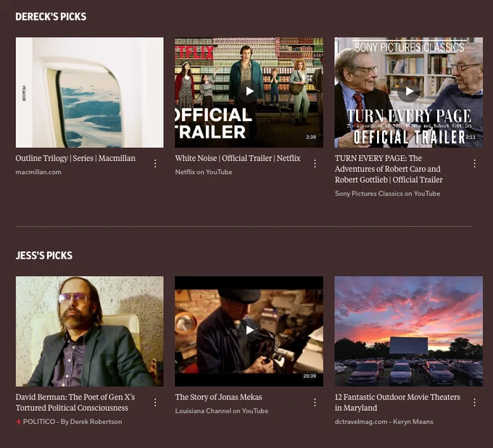Open the TURN EVERY PAGE trailer title link
The image size is (493, 448).
point(389,169)
